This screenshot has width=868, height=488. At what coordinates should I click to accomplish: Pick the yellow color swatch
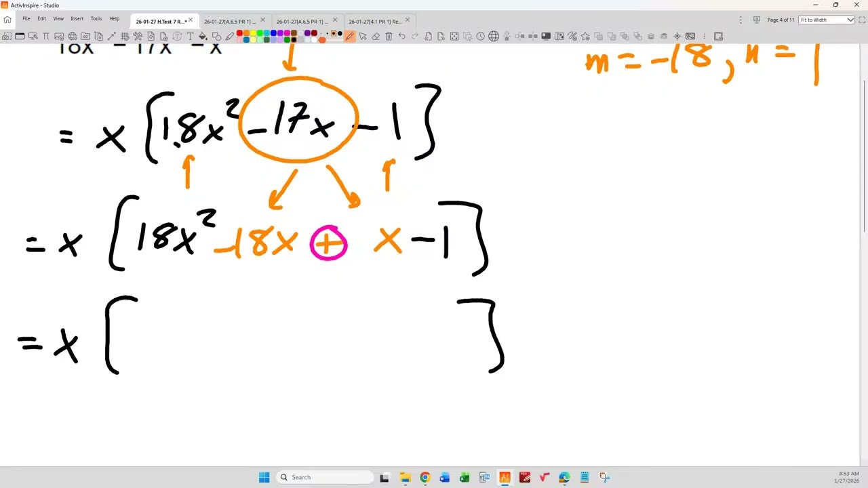coord(253,33)
